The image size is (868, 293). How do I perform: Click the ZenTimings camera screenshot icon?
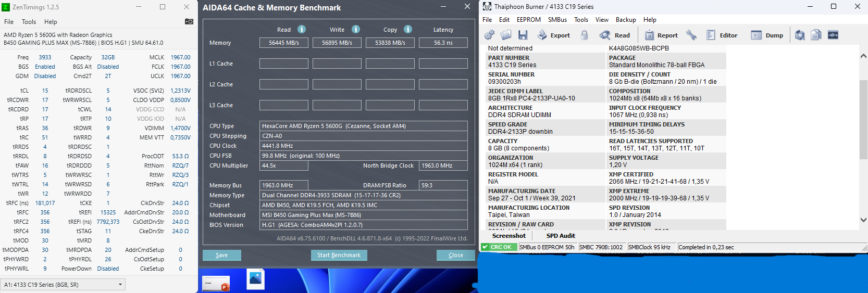189,21
